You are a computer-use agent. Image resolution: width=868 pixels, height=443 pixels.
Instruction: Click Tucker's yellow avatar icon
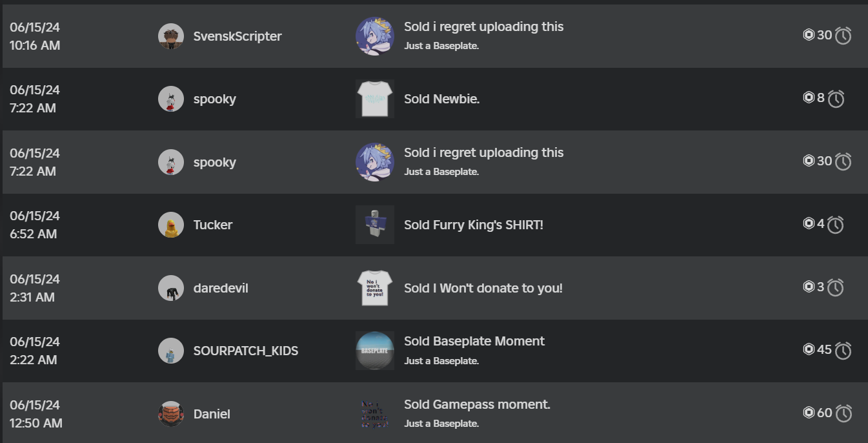pyautogui.click(x=171, y=225)
